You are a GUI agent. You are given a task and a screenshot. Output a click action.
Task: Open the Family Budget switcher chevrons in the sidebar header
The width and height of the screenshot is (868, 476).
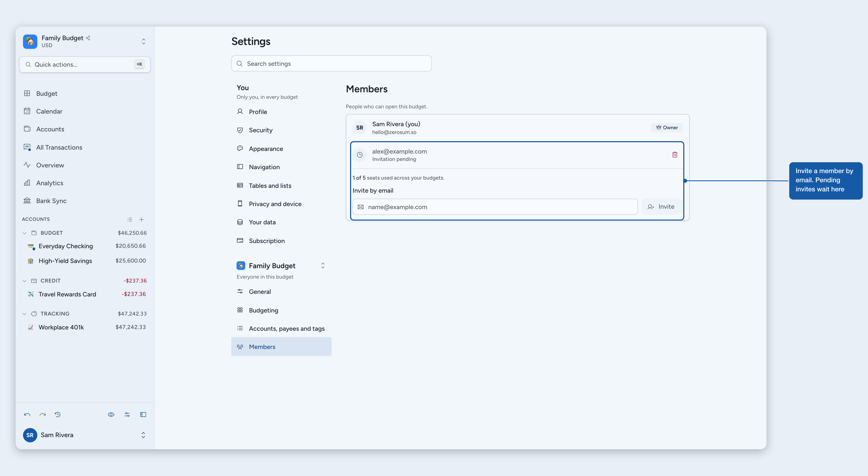click(143, 41)
